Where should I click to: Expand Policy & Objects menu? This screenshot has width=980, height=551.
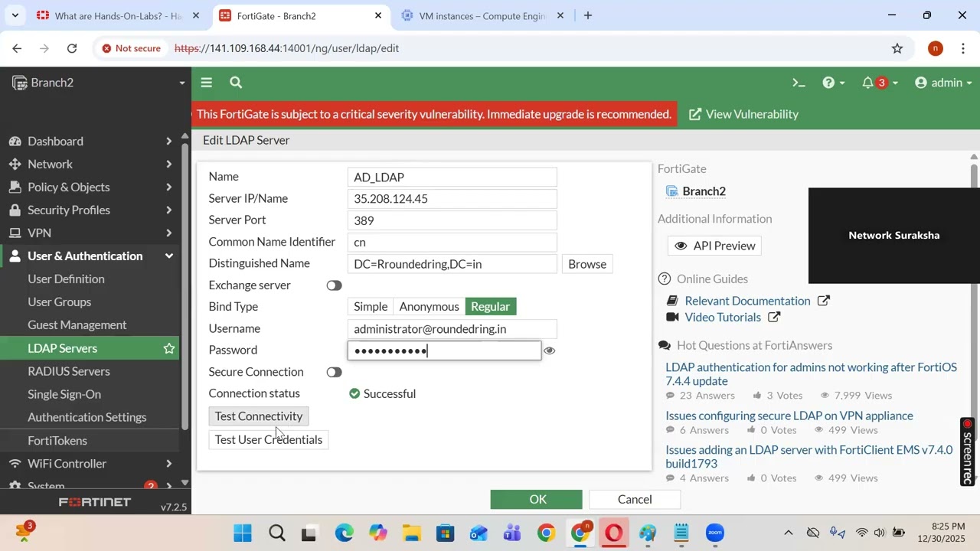coord(90,187)
